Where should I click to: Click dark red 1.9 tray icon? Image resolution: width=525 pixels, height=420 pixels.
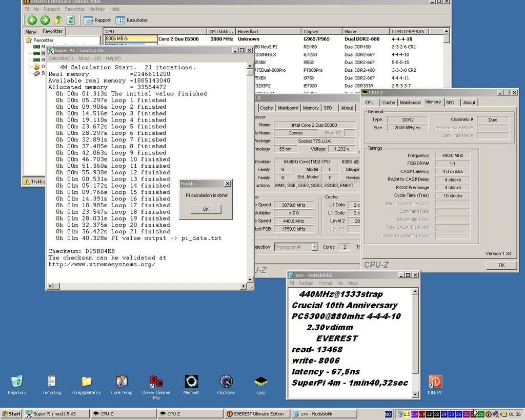pyautogui.click(x=421, y=414)
